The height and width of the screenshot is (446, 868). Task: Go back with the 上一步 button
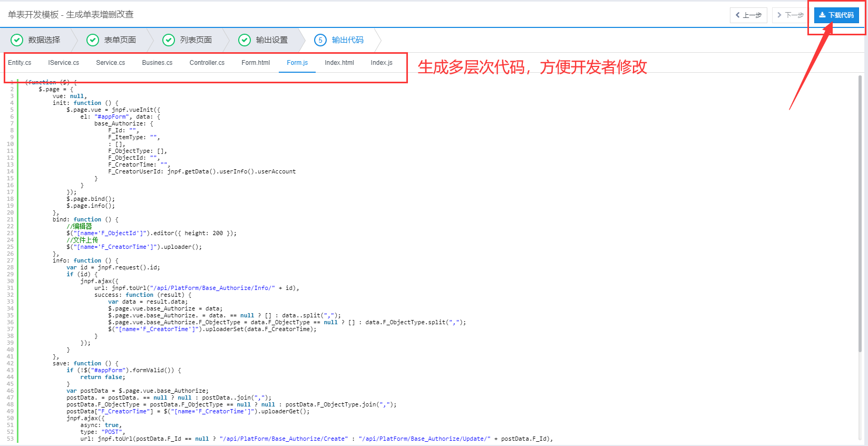pyautogui.click(x=748, y=15)
